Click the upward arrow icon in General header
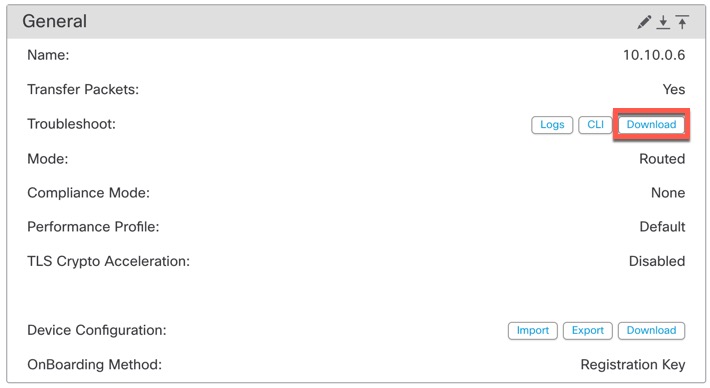The image size is (710, 388). pyautogui.click(x=682, y=22)
